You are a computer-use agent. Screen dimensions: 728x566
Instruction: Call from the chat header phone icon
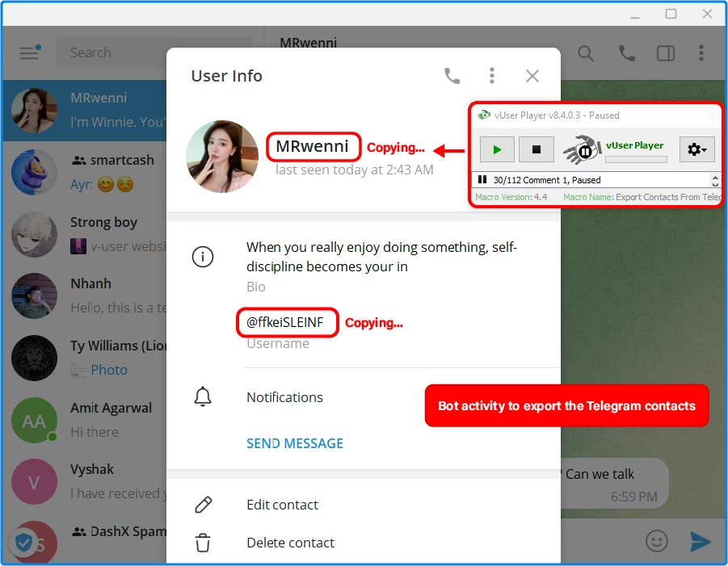click(x=627, y=53)
